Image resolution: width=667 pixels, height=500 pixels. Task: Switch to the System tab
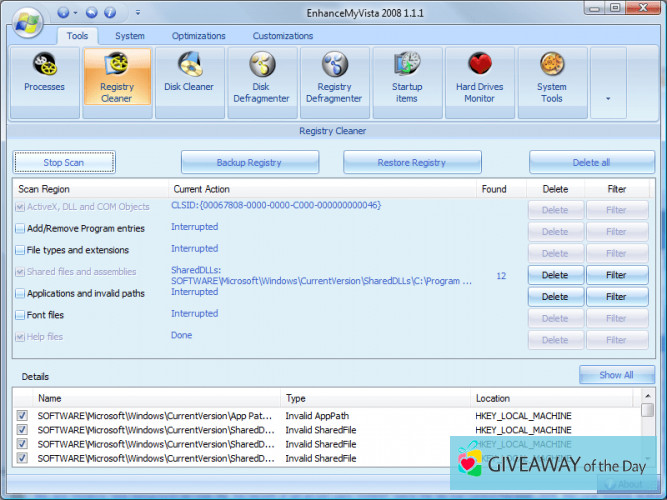[129, 36]
